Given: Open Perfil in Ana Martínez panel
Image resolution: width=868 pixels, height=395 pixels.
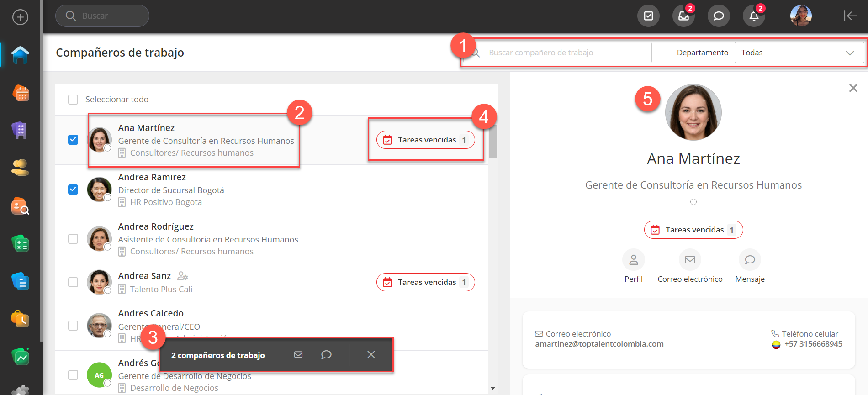Looking at the screenshot, I should (633, 260).
